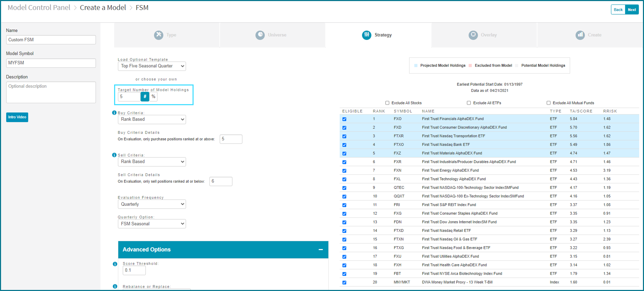
Task: Click the Score Threshold input field
Action: click(134, 270)
